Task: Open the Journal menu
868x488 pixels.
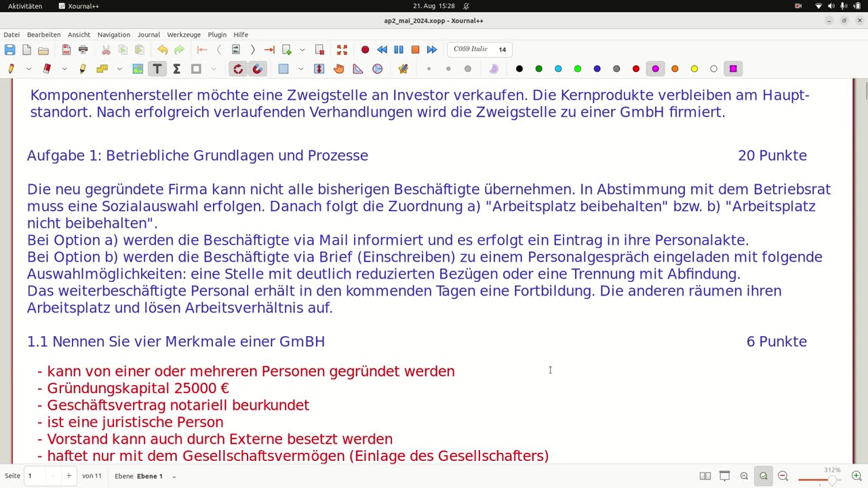Action: tap(149, 35)
